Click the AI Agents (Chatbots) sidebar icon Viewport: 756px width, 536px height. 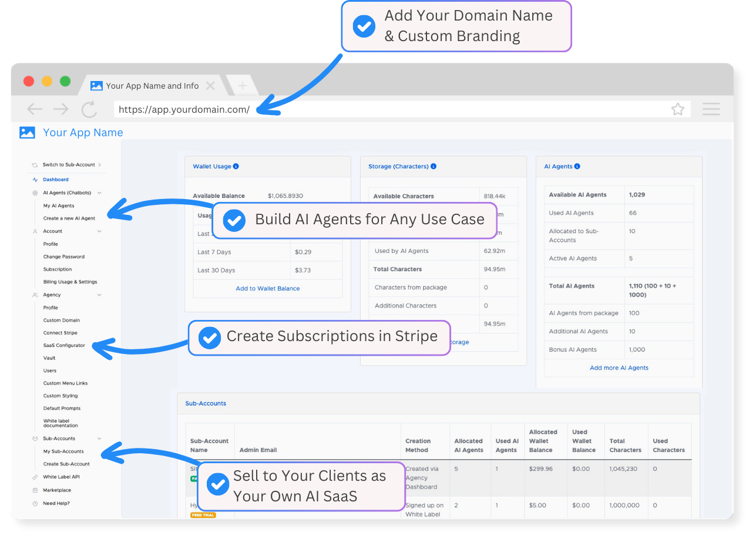(x=35, y=193)
